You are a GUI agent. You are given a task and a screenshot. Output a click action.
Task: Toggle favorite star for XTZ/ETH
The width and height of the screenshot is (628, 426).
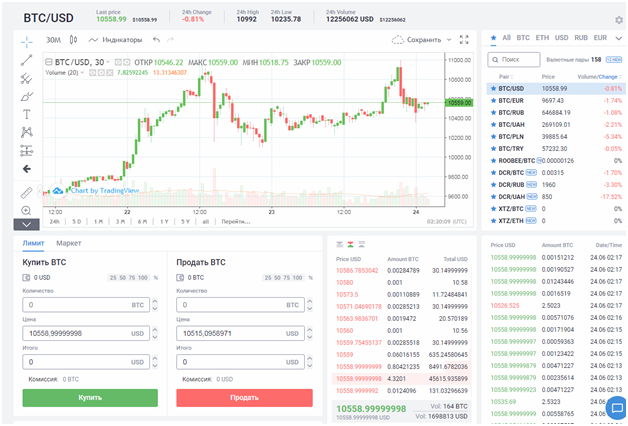[493, 221]
